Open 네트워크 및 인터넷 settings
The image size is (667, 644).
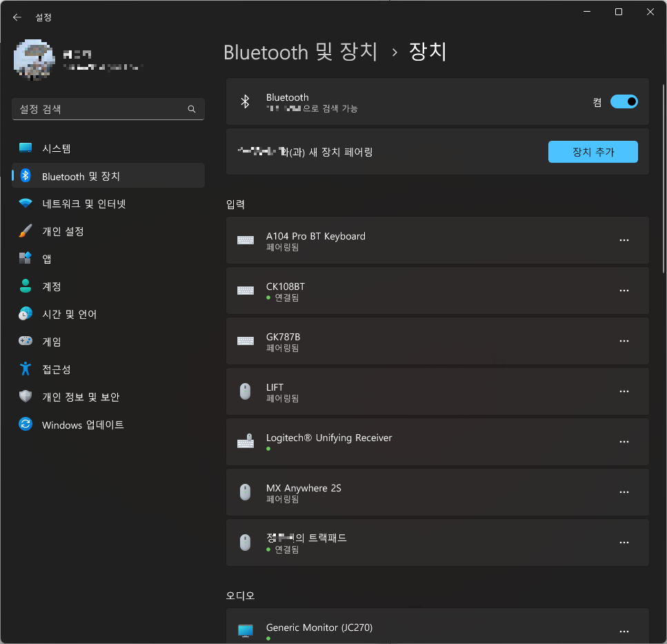click(108, 204)
